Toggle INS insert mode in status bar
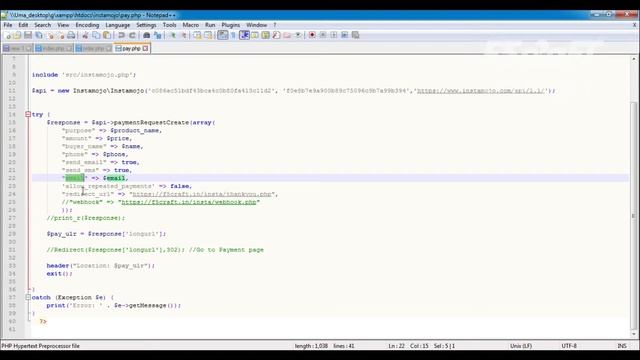The image size is (640, 360). (622, 346)
